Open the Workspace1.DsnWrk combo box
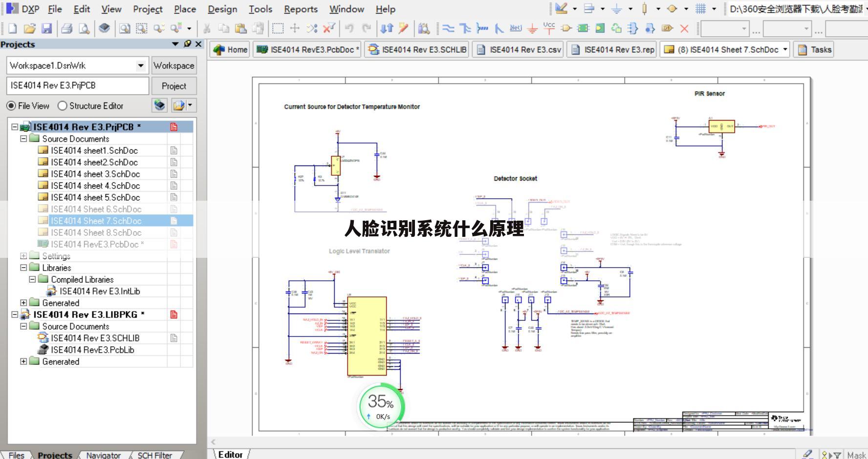 click(77, 65)
